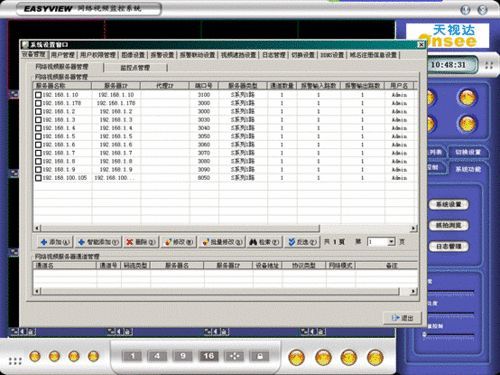Image resolution: width=500 pixels, height=375 pixels.
Task: Select port value 8050
Action: tap(204, 178)
